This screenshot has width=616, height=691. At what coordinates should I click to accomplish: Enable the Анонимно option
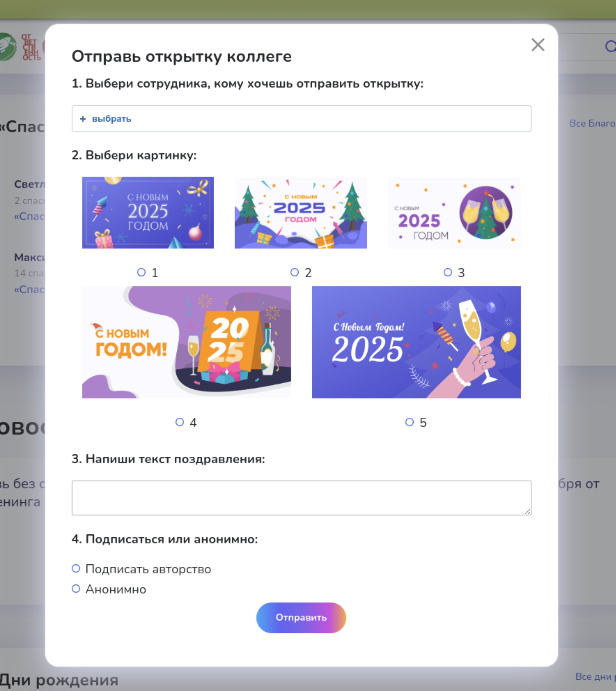(x=76, y=589)
